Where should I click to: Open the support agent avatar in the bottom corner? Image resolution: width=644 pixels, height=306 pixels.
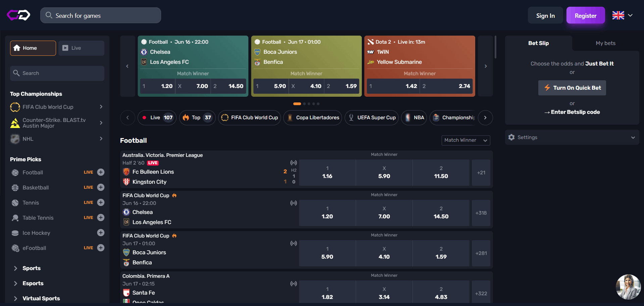point(628,287)
